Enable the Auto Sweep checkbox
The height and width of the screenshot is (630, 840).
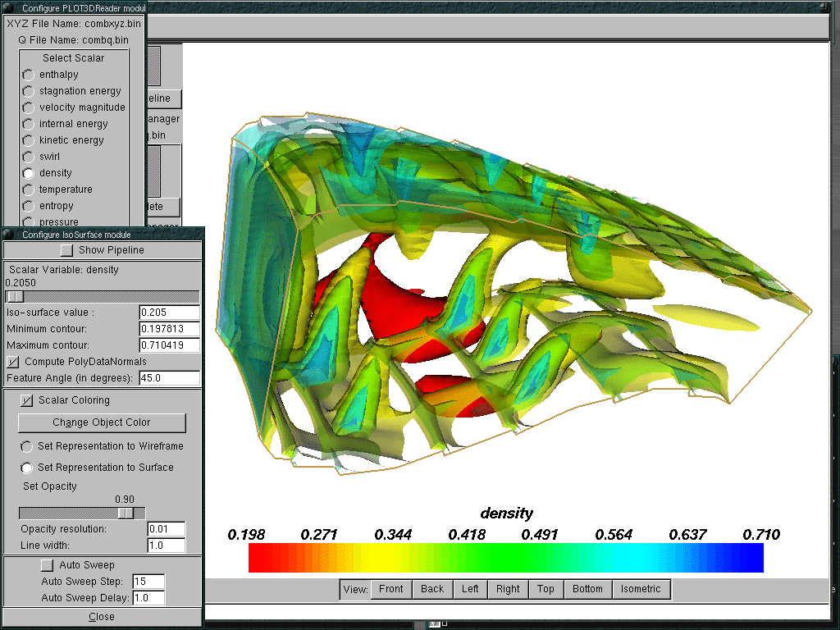(47, 565)
